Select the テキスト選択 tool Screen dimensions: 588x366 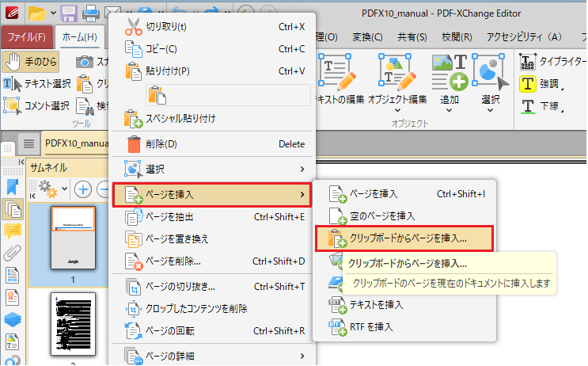tap(37, 84)
